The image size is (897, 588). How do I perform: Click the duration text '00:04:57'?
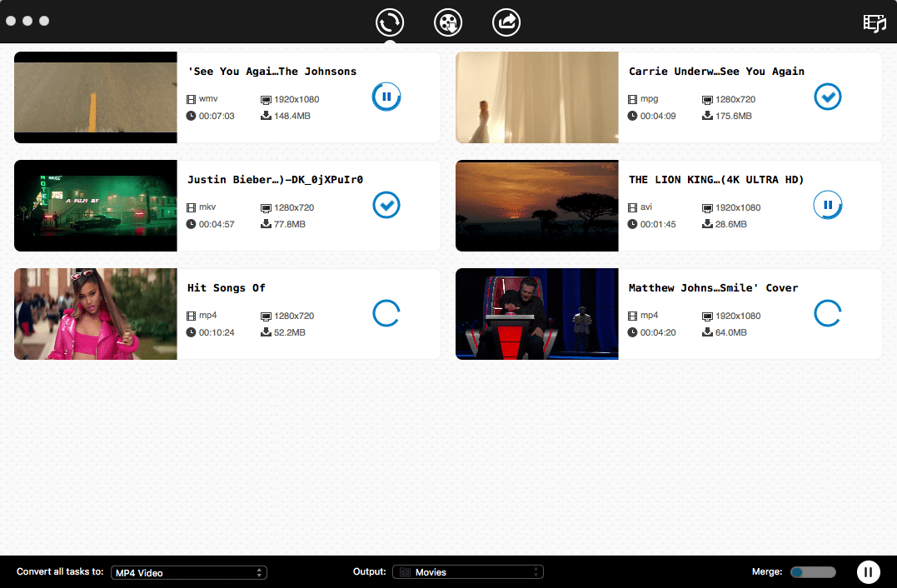click(217, 224)
